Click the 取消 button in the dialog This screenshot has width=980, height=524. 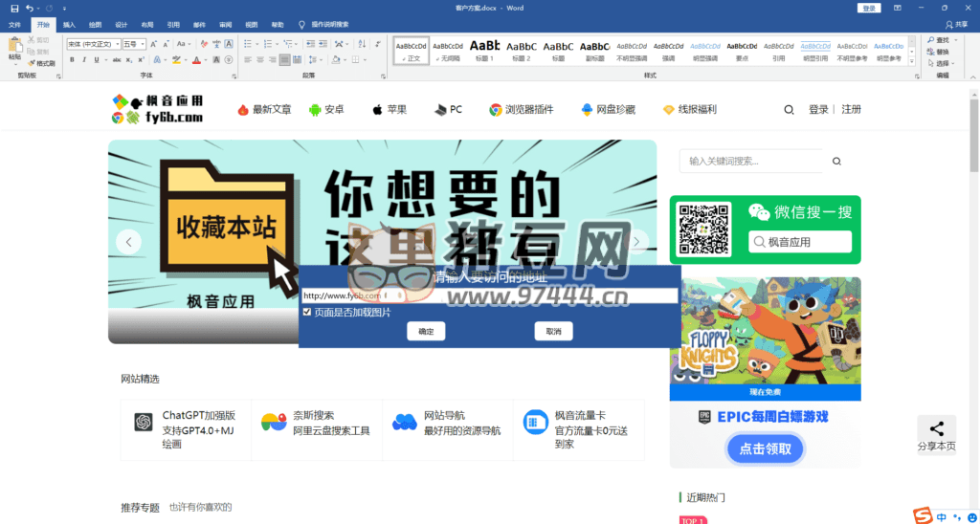point(553,331)
